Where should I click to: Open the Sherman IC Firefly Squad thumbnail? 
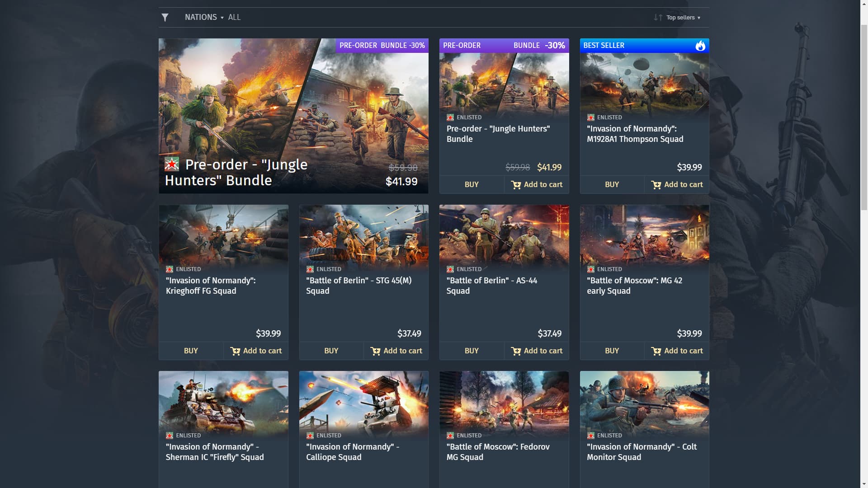point(223,405)
